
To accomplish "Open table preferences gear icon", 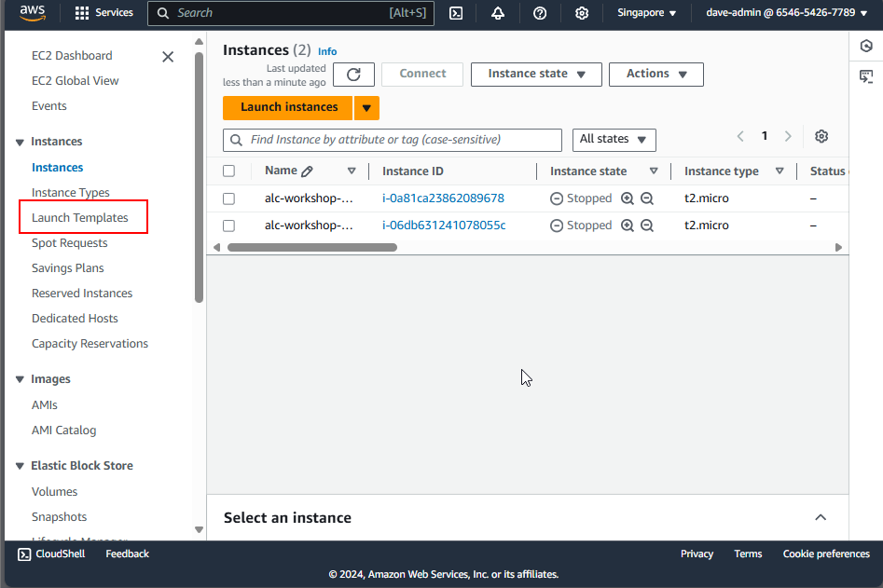I will point(821,137).
